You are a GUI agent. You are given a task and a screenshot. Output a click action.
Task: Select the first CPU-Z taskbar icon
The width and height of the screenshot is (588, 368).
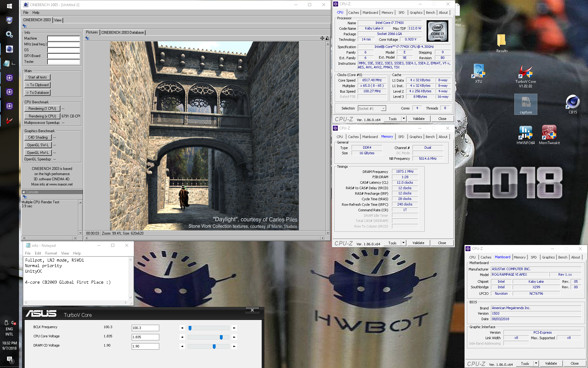click(9, 78)
